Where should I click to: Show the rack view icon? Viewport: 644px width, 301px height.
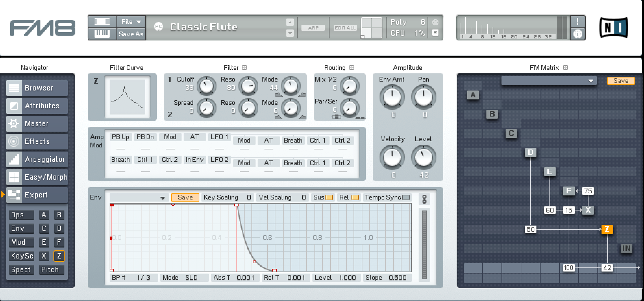click(102, 22)
